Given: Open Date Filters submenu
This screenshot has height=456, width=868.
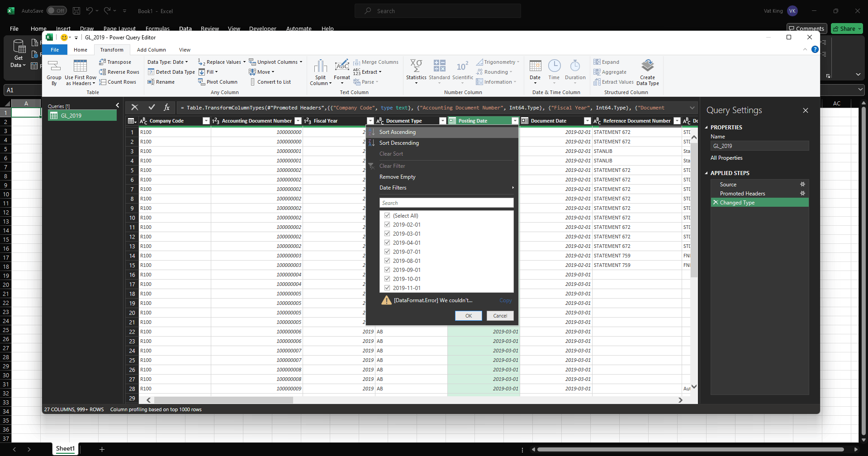Looking at the screenshot, I should point(442,188).
